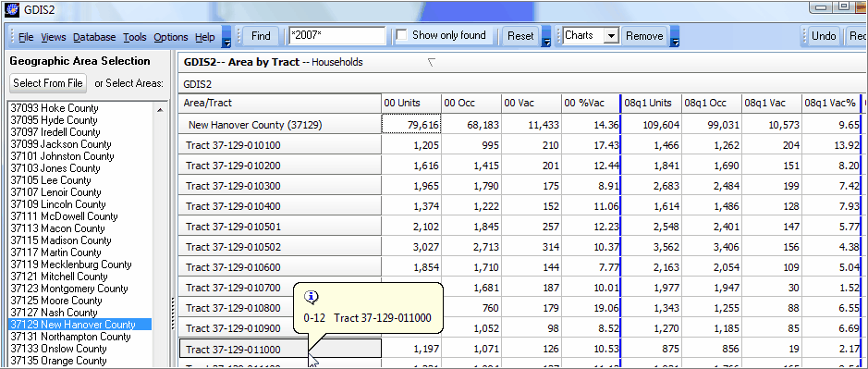This screenshot has width=868, height=369.
Task: Click the 00 Vac column header
Action: 532,103
